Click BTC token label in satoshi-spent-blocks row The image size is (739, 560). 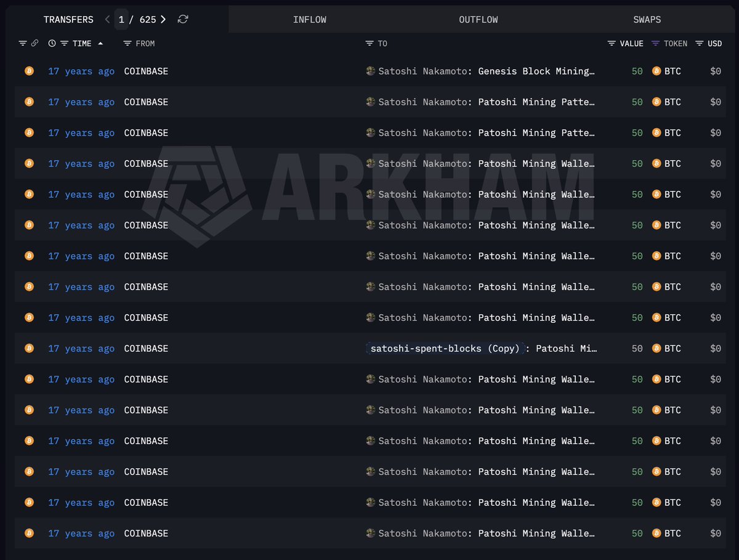[672, 349]
